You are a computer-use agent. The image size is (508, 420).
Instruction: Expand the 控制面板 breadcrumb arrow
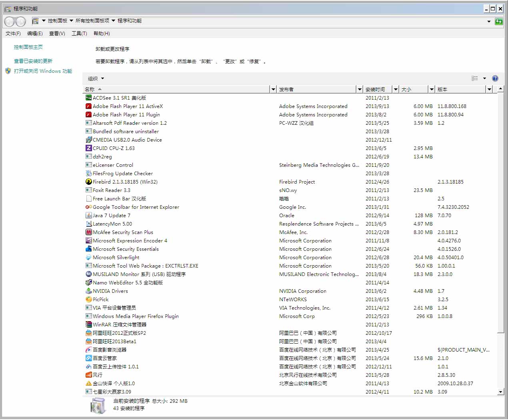click(71, 21)
